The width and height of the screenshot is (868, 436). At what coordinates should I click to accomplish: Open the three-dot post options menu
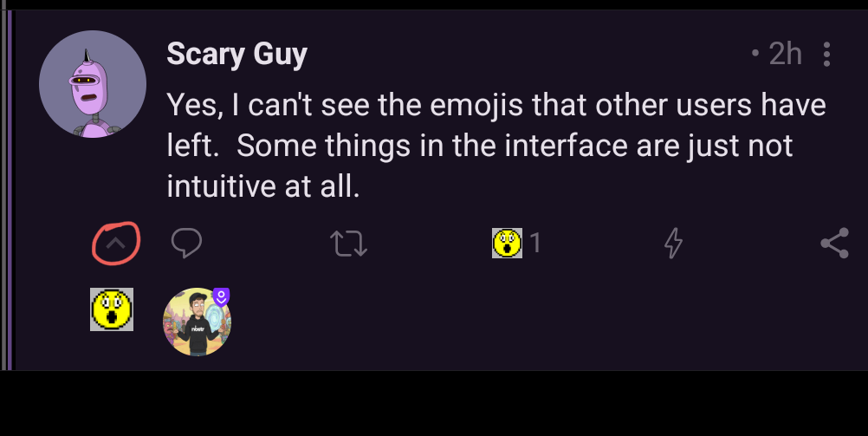827,55
